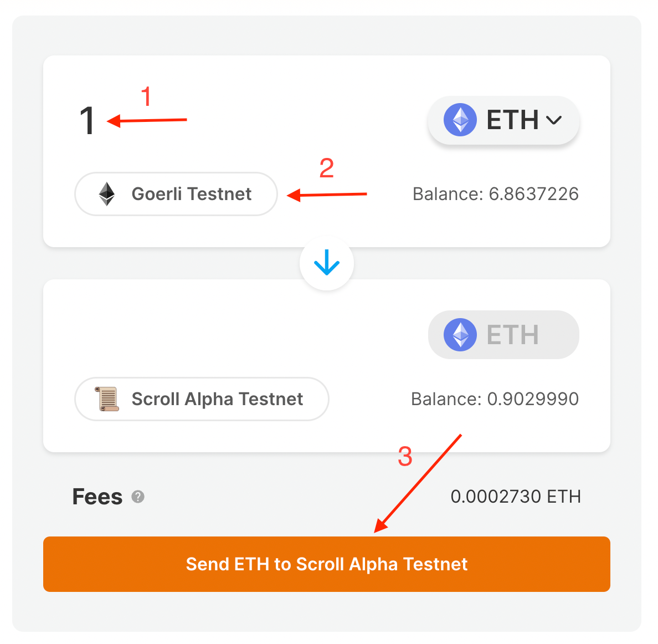658x644 pixels.
Task: Click the red annotation number 3
Action: (x=405, y=456)
